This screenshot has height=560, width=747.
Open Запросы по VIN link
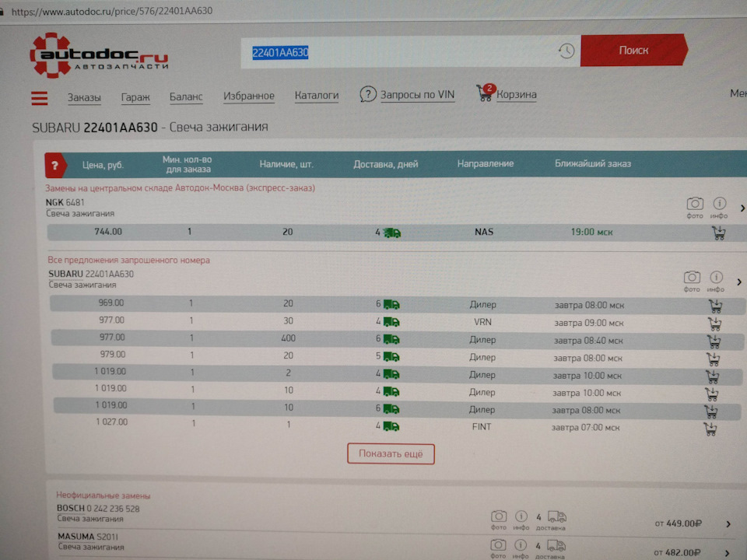[417, 94]
